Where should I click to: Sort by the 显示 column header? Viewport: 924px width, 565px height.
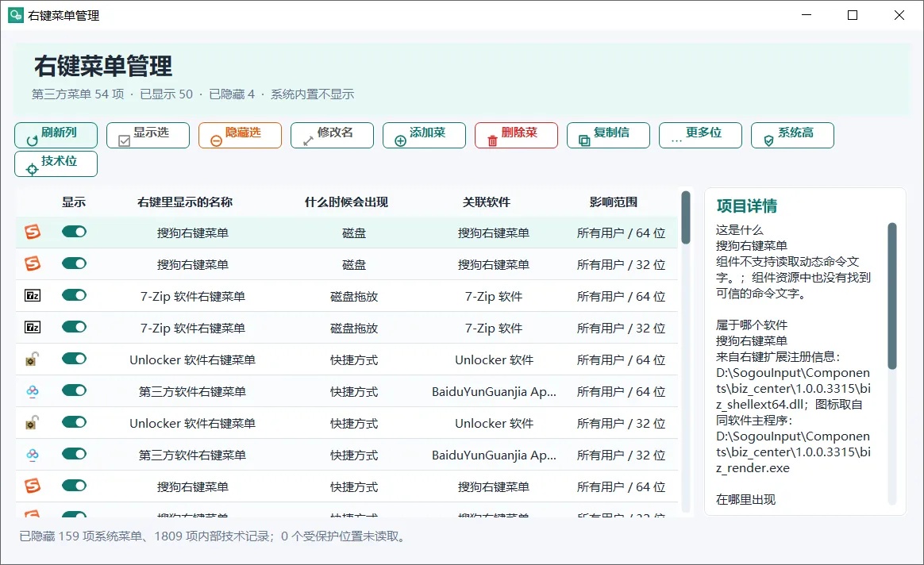(74, 202)
